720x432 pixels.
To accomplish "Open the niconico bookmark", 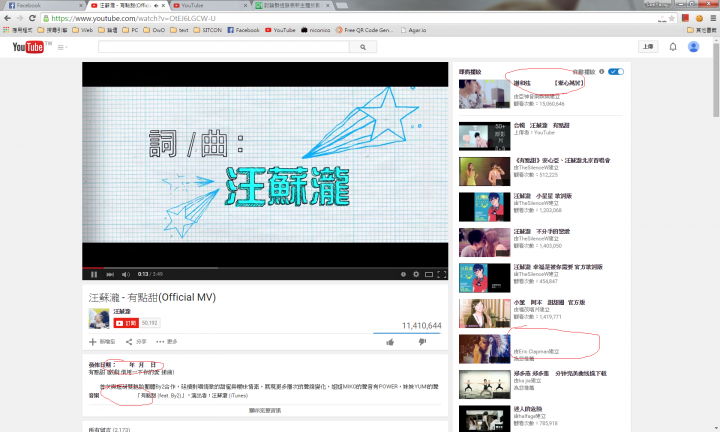I will coord(315,30).
